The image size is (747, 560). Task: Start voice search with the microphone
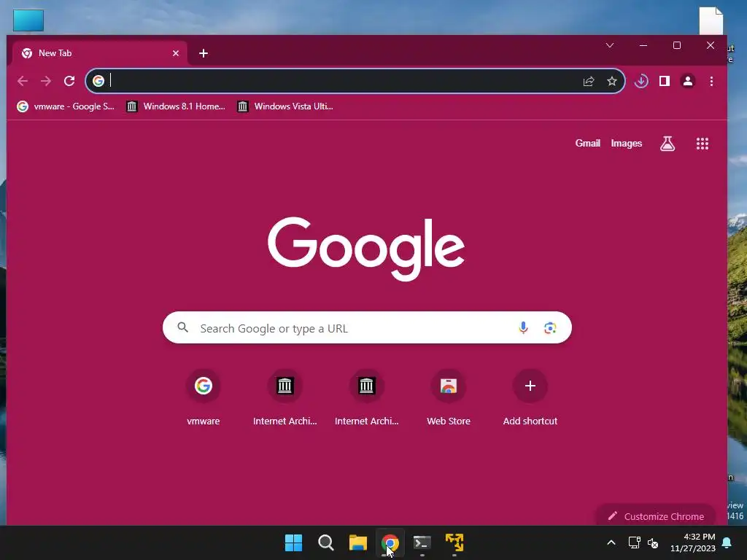pyautogui.click(x=523, y=327)
